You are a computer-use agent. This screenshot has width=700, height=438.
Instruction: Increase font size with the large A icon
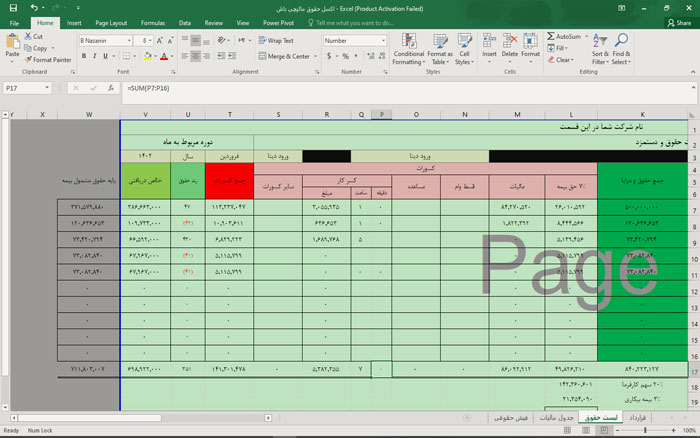click(159, 41)
